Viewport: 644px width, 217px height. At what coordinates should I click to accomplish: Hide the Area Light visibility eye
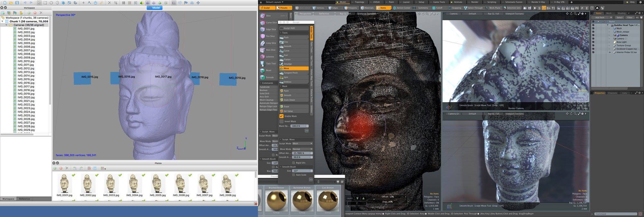click(593, 42)
